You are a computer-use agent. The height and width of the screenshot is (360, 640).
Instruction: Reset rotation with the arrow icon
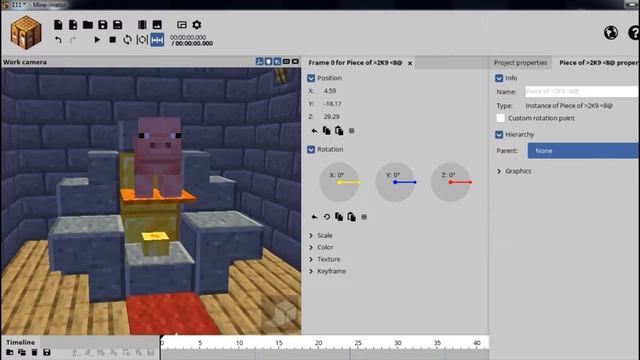pyautogui.click(x=314, y=217)
